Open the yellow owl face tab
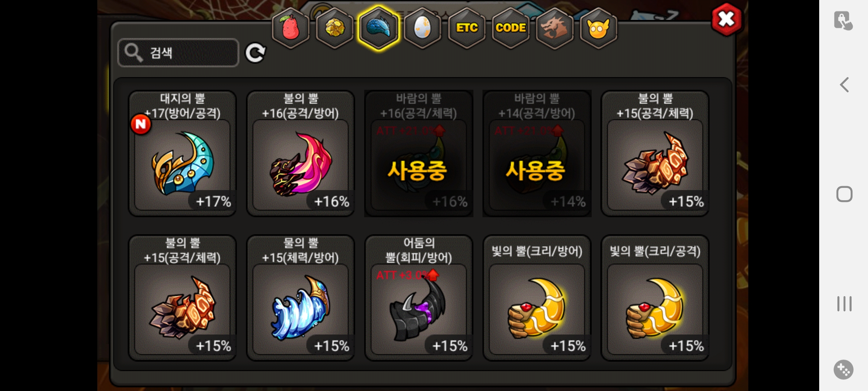 pos(599,28)
